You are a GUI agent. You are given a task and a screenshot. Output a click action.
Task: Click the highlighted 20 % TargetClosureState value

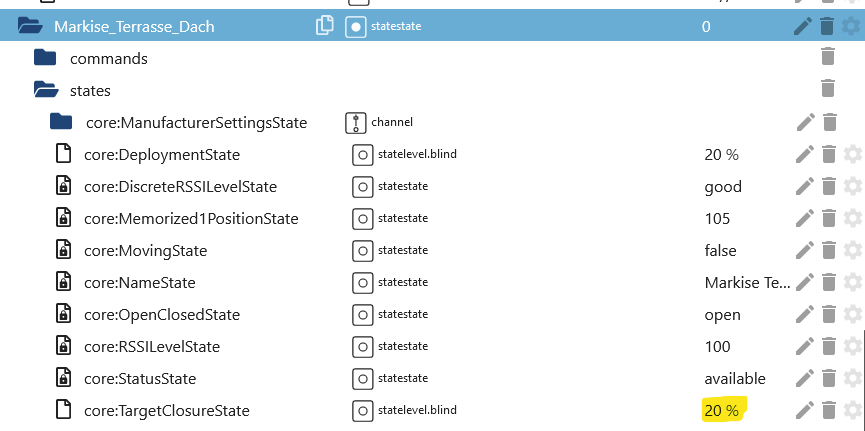pos(721,411)
